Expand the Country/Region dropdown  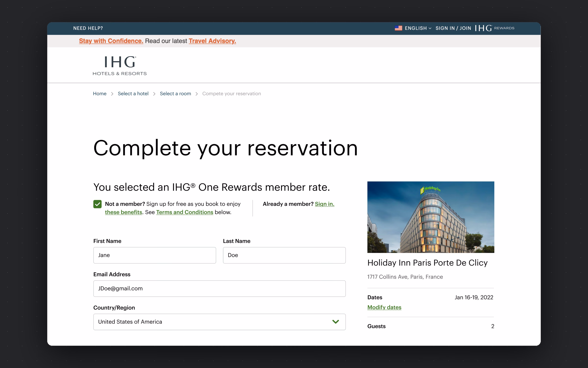tap(220, 322)
